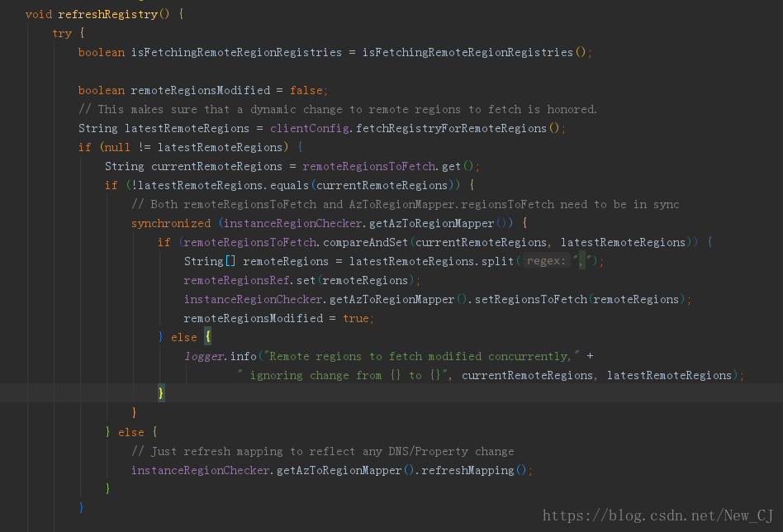Click latestRemoteRegions in 'String latestRemoteRegions = clientConfig'
Image resolution: width=783 pixels, height=532 pixels.
187,128
